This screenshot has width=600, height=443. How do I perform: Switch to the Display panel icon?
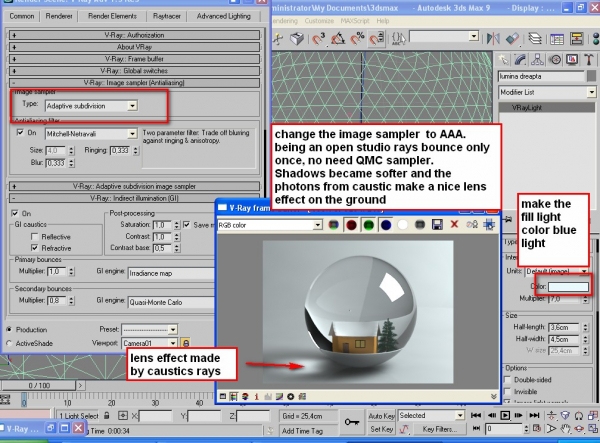coord(572,60)
